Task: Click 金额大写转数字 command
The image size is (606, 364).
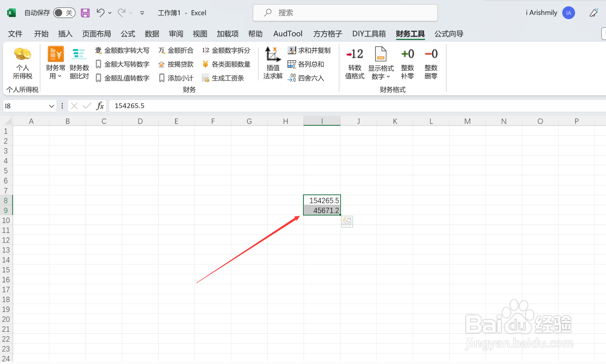Action: 122,64
